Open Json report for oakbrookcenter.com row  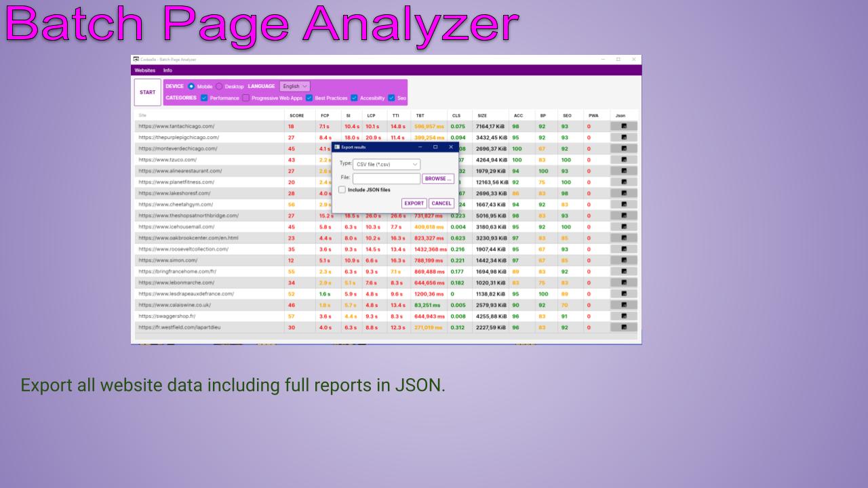click(x=623, y=238)
